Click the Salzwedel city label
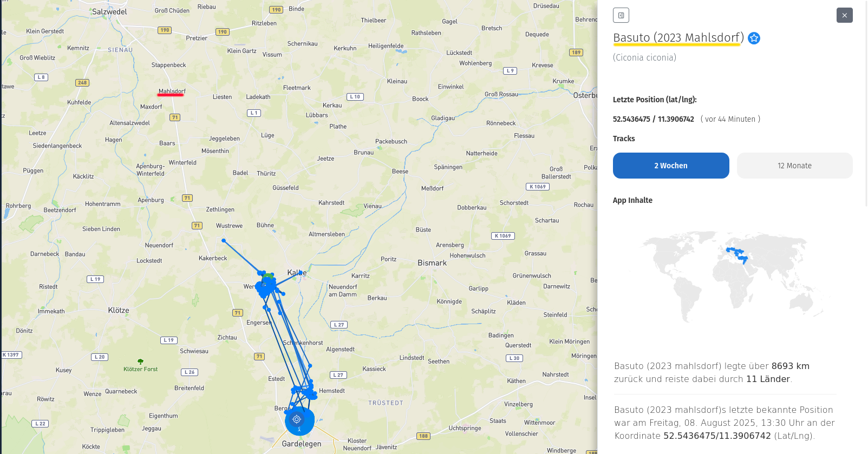This screenshot has height=454, width=868. 109,11
